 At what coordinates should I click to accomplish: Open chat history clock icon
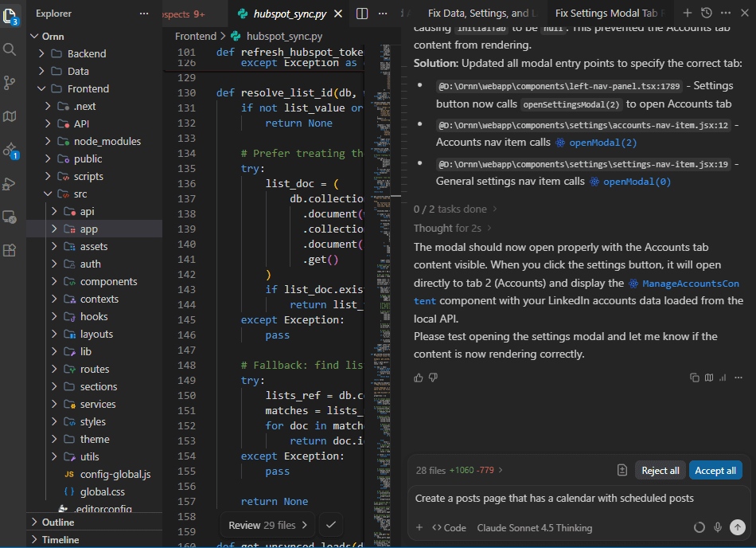click(707, 13)
